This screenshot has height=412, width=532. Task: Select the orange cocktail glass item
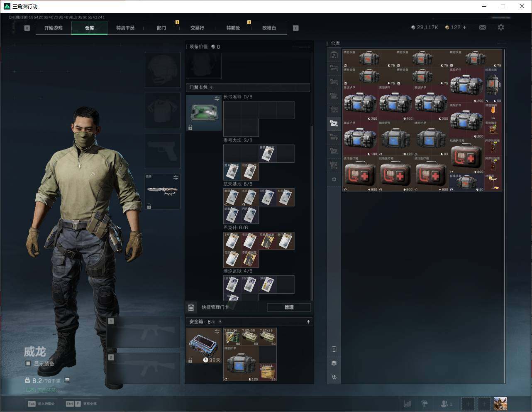[493, 112]
